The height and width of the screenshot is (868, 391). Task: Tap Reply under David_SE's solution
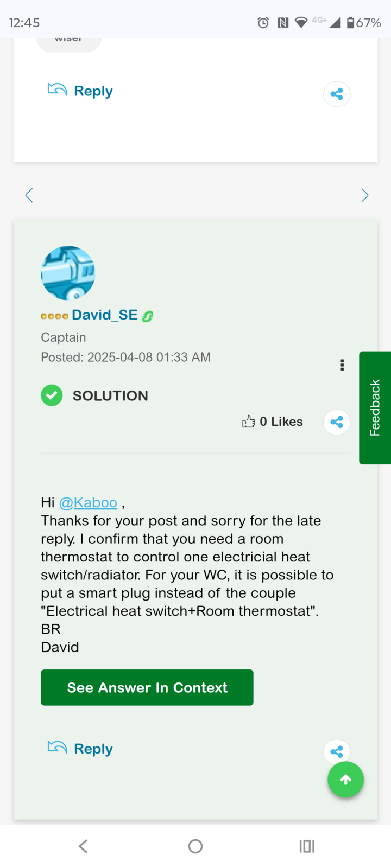(93, 748)
